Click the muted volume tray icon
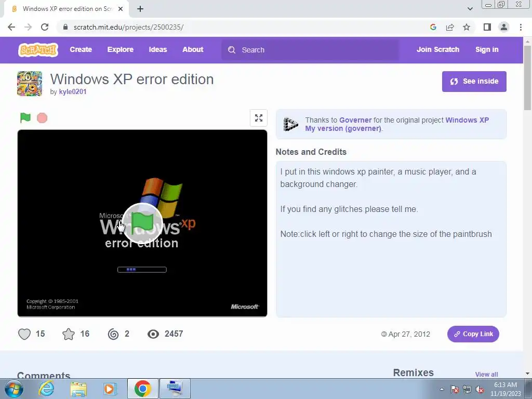This screenshot has width=532, height=399. (x=480, y=389)
